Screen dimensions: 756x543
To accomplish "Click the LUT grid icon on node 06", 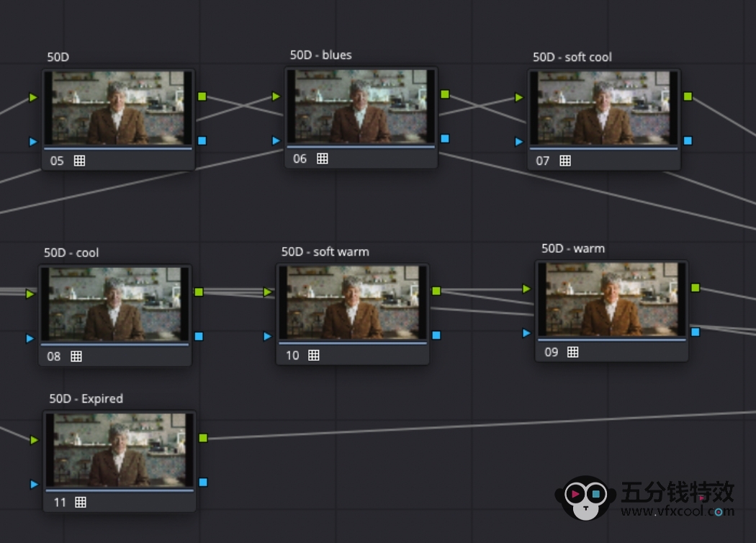I will click(x=323, y=158).
